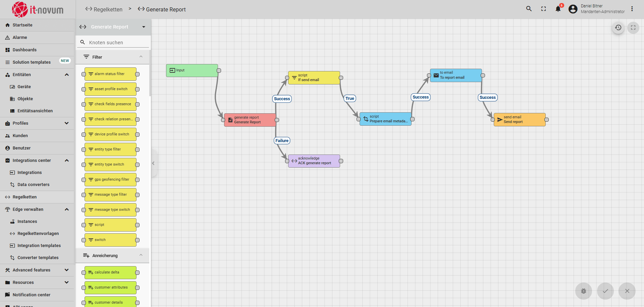Open the version history icon
The width and height of the screenshot is (644, 307).
pyautogui.click(x=618, y=27)
